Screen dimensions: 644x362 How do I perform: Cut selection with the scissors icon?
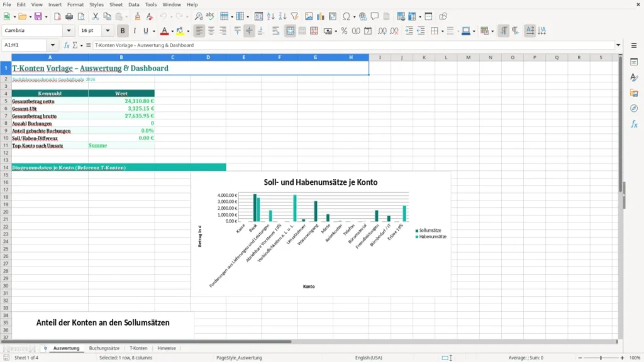(x=96, y=16)
